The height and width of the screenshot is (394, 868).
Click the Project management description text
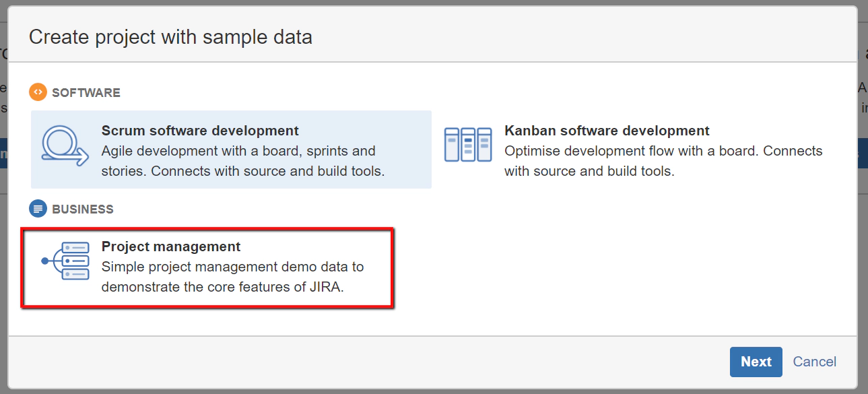[x=232, y=276]
